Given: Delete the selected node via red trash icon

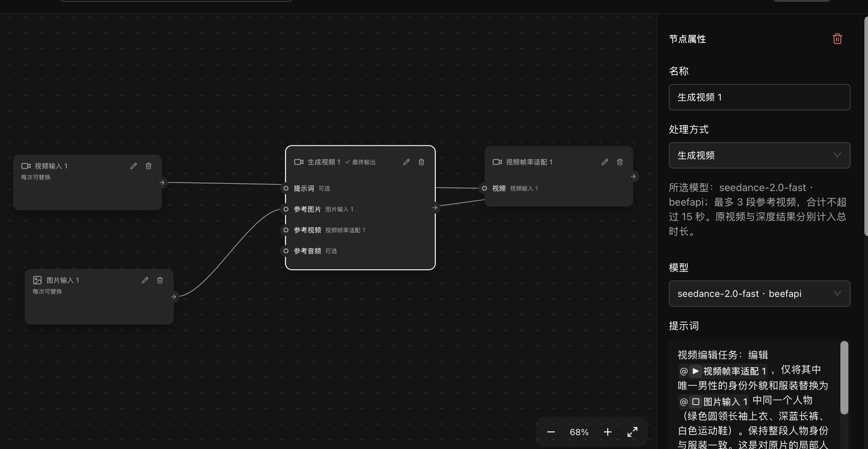Looking at the screenshot, I should [x=837, y=39].
